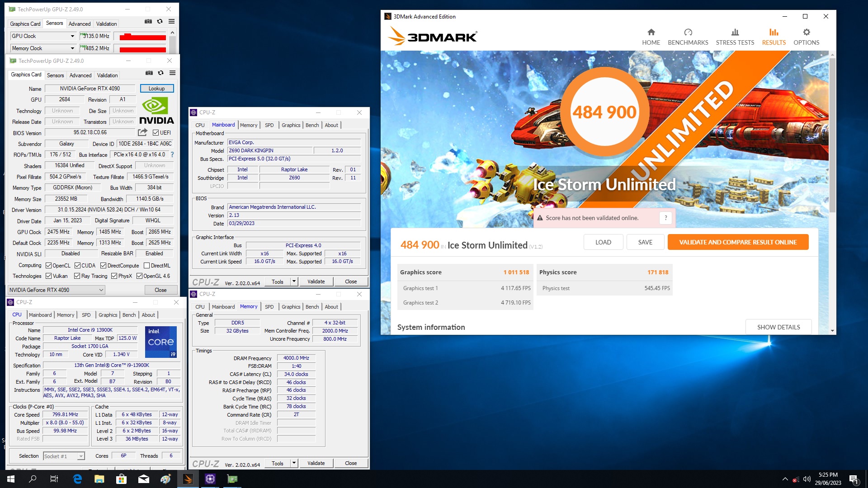Click the screenshot camera icon in front GPU-Z window

(x=149, y=73)
